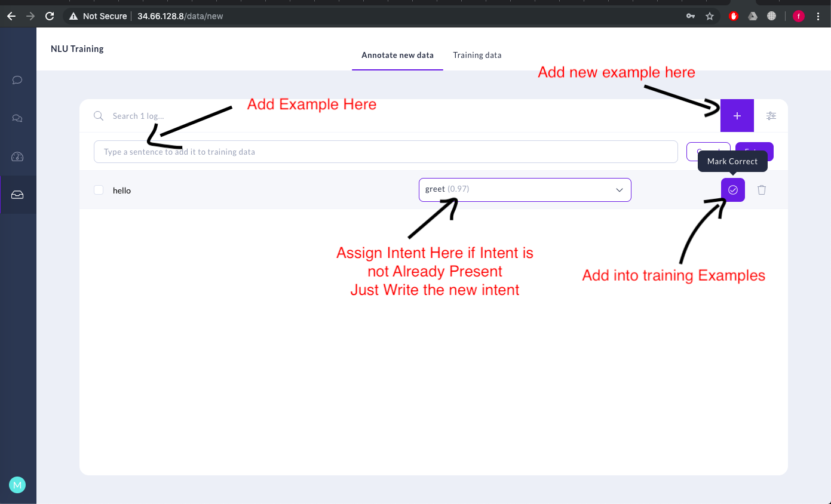Open the 'M' avatar at bottom of sidebar
This screenshot has height=504, width=831.
click(17, 484)
